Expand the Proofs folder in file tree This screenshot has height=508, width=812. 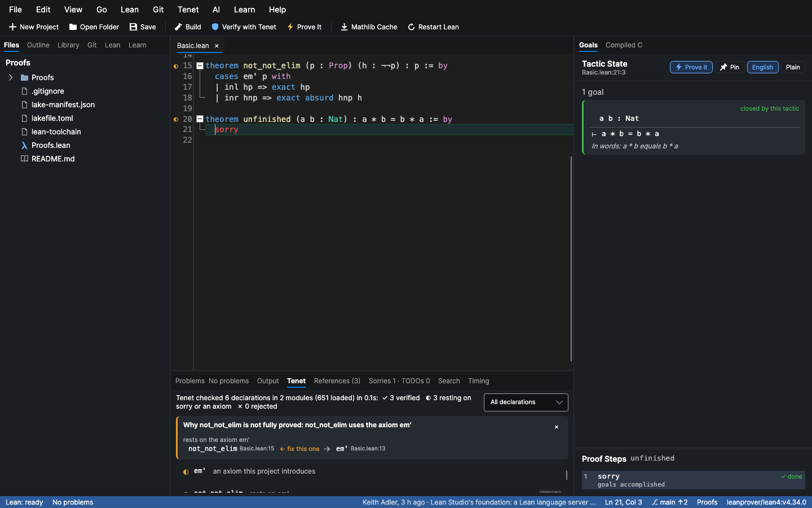(11, 77)
